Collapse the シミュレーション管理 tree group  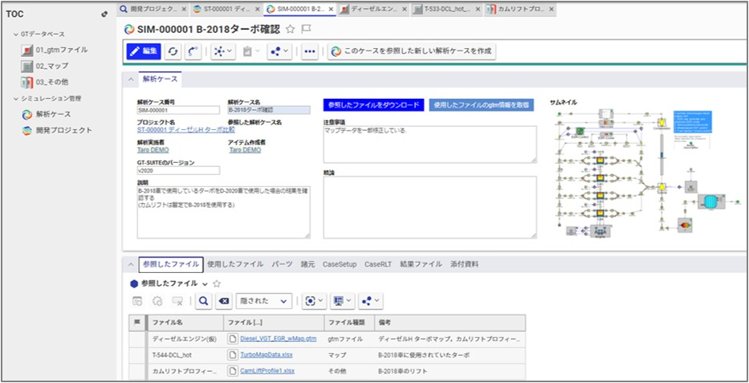(16, 98)
